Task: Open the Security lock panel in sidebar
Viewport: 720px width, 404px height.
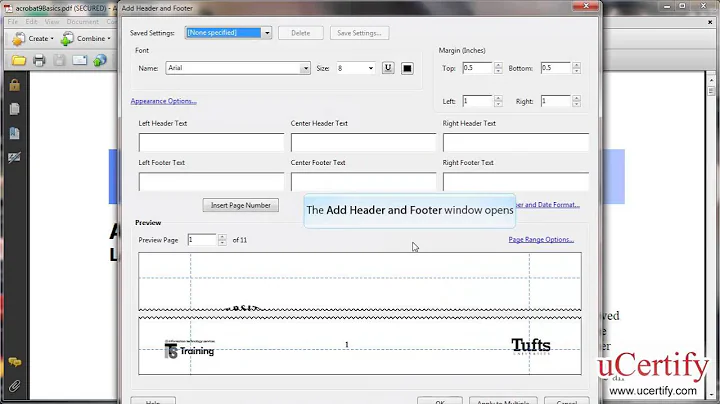Action: 15,85
